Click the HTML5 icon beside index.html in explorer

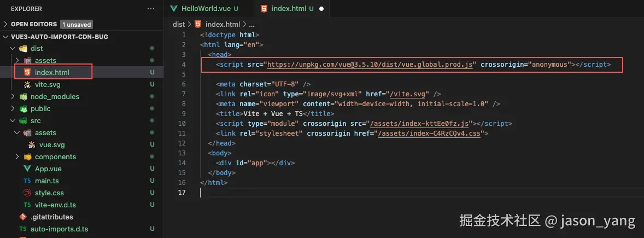click(x=27, y=72)
